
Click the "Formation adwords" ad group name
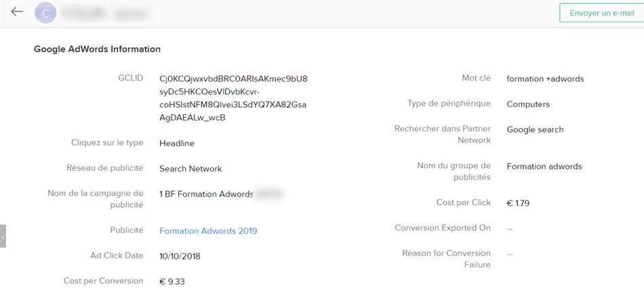click(544, 167)
